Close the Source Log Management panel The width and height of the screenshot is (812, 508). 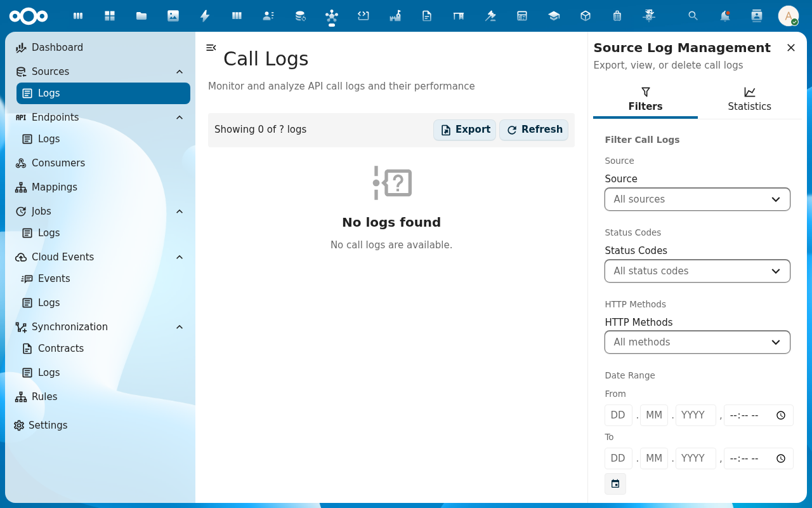click(791, 48)
